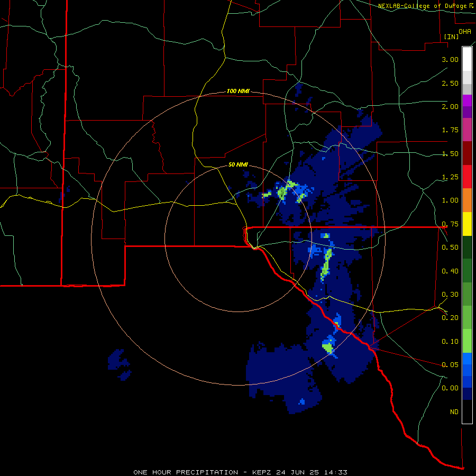Click the white swatch at top of legend
476x476 pixels.
click(x=467, y=59)
